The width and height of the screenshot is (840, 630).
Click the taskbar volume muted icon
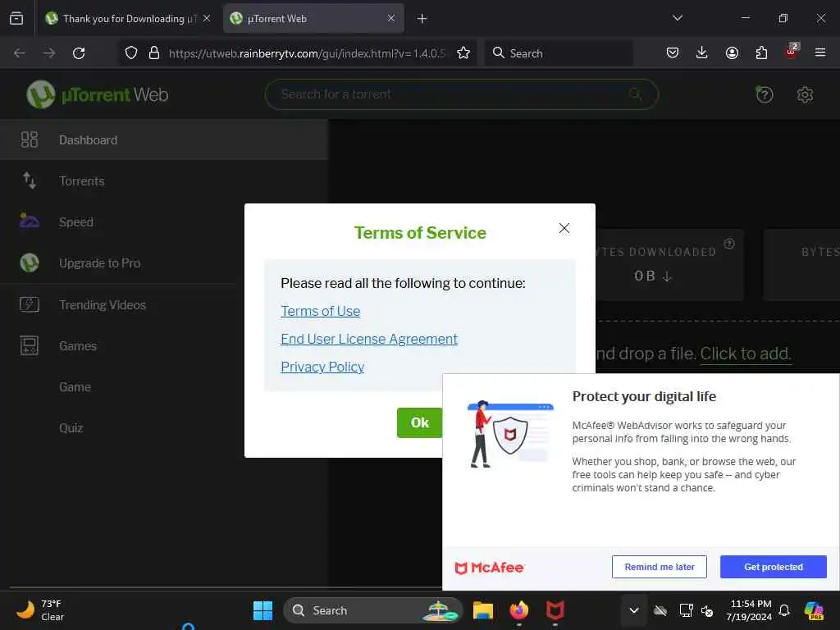(708, 610)
